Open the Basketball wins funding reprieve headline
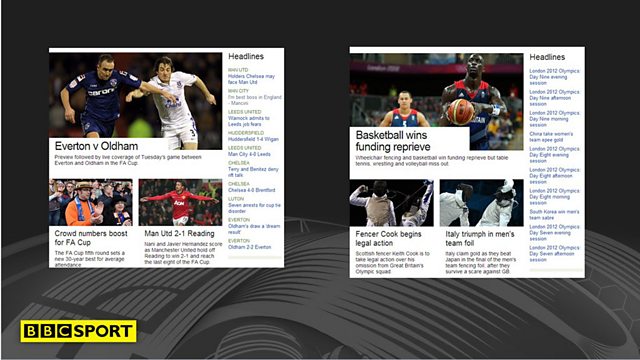Screen dimensions: 640x360 393,141
